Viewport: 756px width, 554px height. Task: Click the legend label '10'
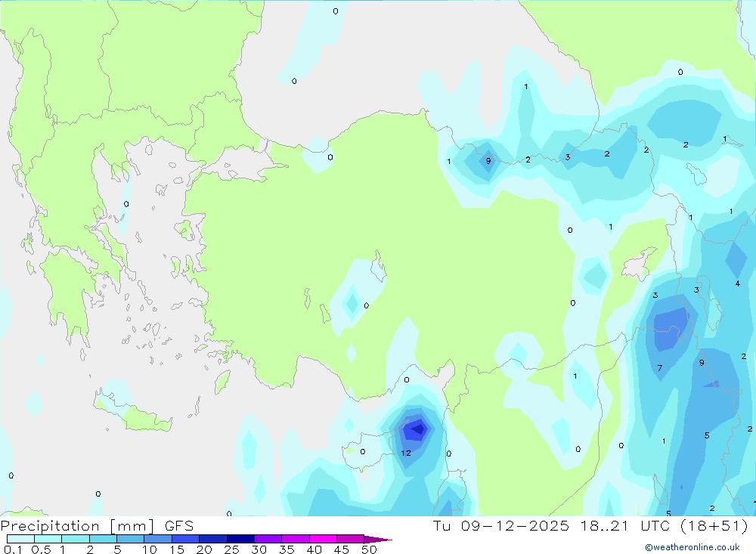[x=150, y=549]
